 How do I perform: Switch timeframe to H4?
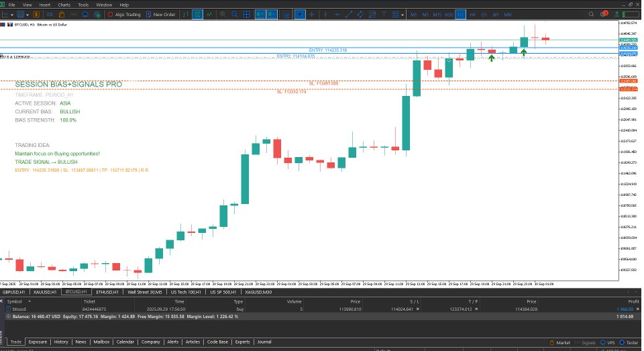(x=472, y=14)
